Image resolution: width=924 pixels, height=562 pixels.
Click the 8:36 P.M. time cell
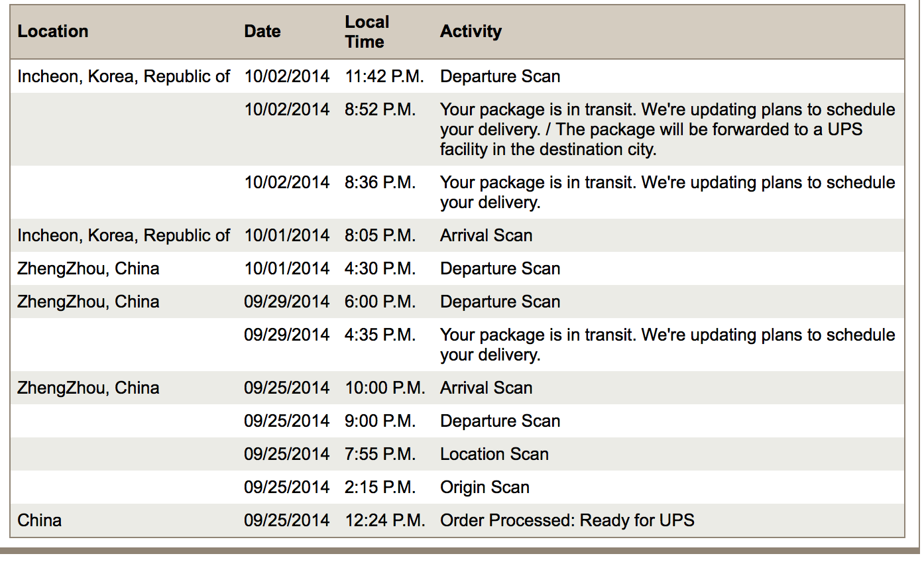tap(380, 182)
